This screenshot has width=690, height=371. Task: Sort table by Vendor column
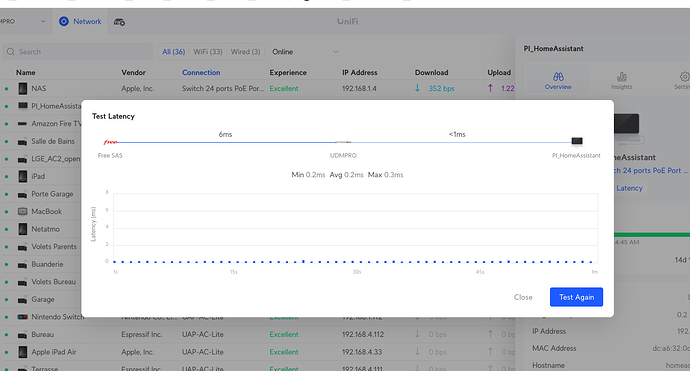point(133,73)
